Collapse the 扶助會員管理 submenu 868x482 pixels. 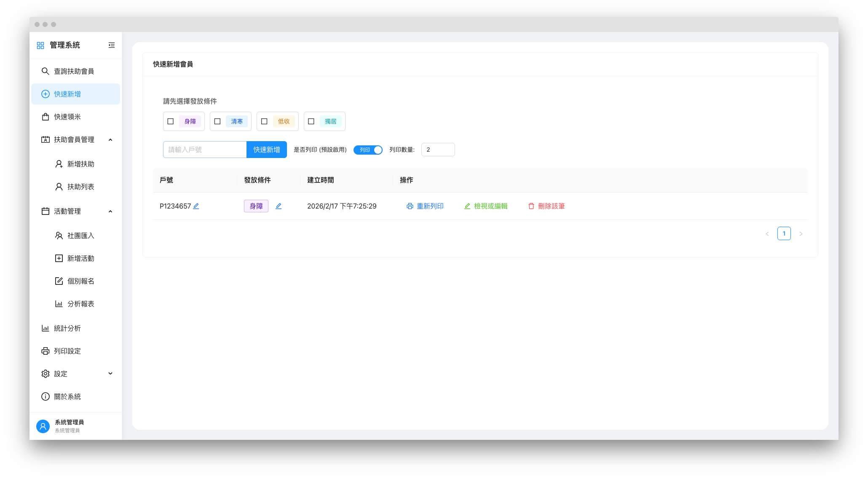110,139
